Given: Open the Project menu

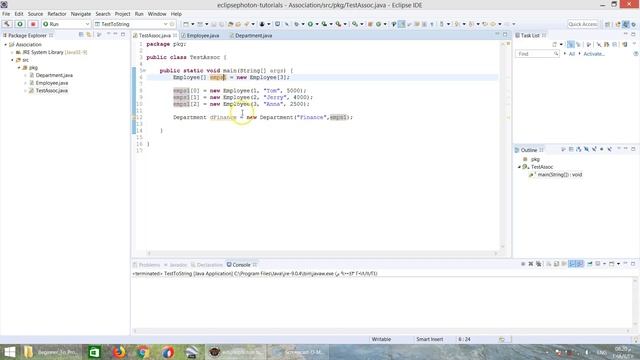Looking at the screenshot, I should point(122,14).
